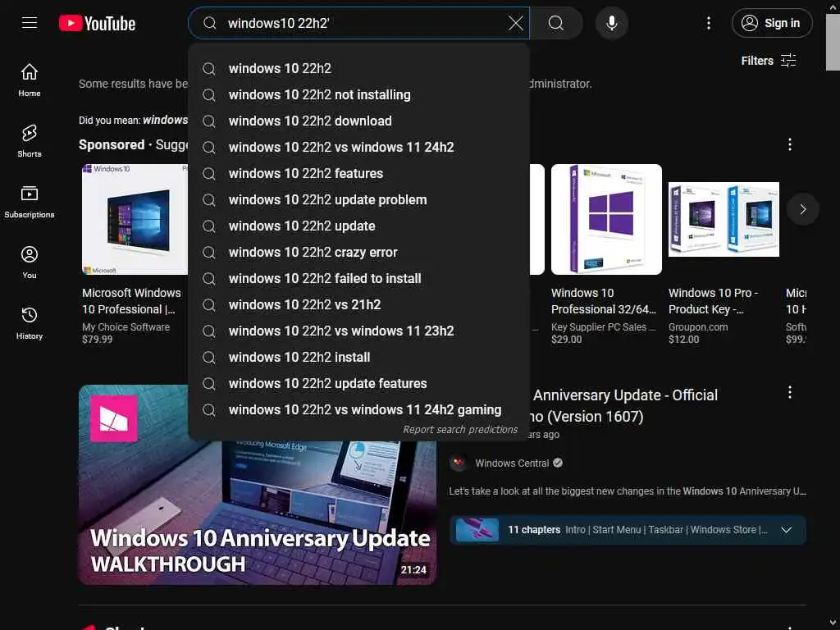The image size is (840, 630).
Task: Open the Windows 10 Professional 32/64 product image
Action: pyautogui.click(x=606, y=219)
